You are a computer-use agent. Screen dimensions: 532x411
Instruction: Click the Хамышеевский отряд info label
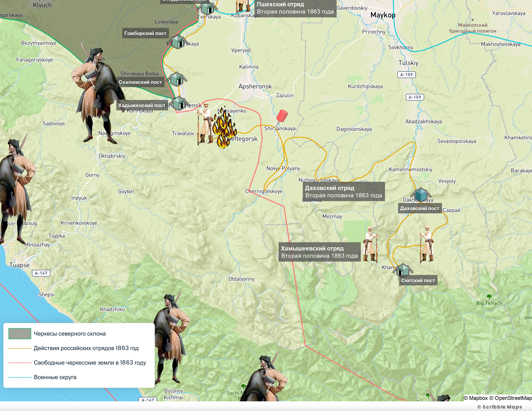[319, 252]
